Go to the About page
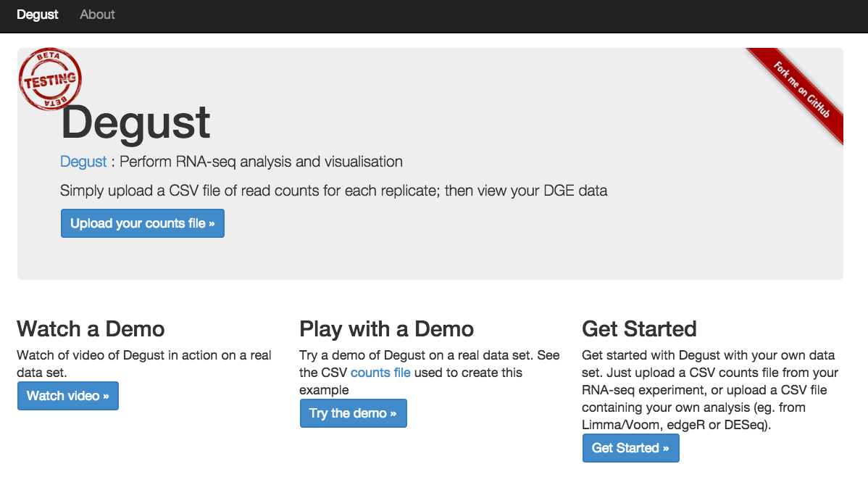This screenshot has width=868, height=493. pos(97,15)
